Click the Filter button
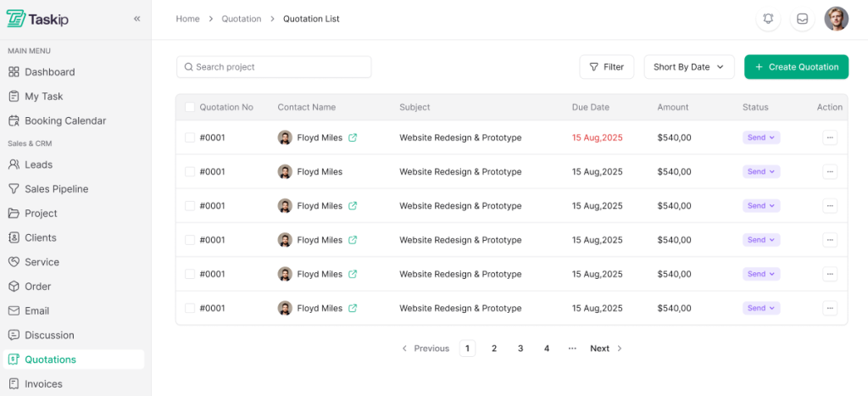This screenshot has height=396, width=868. 606,67
